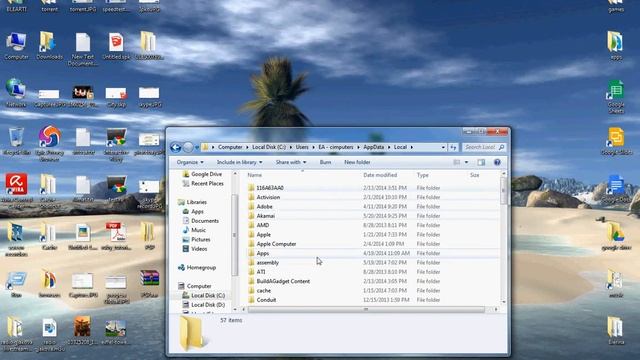
Task: Click the horizontal scrollbar in file list
Action: 366,309
